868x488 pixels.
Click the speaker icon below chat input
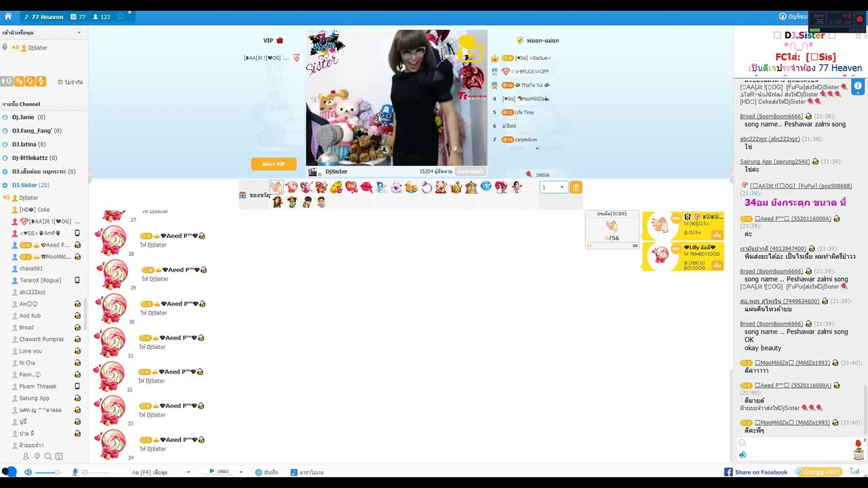coord(743,455)
